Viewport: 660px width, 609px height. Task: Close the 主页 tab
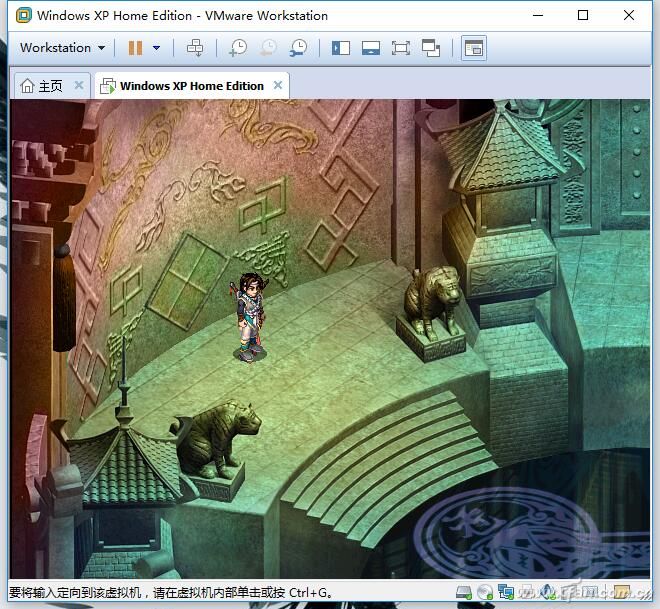click(79, 85)
